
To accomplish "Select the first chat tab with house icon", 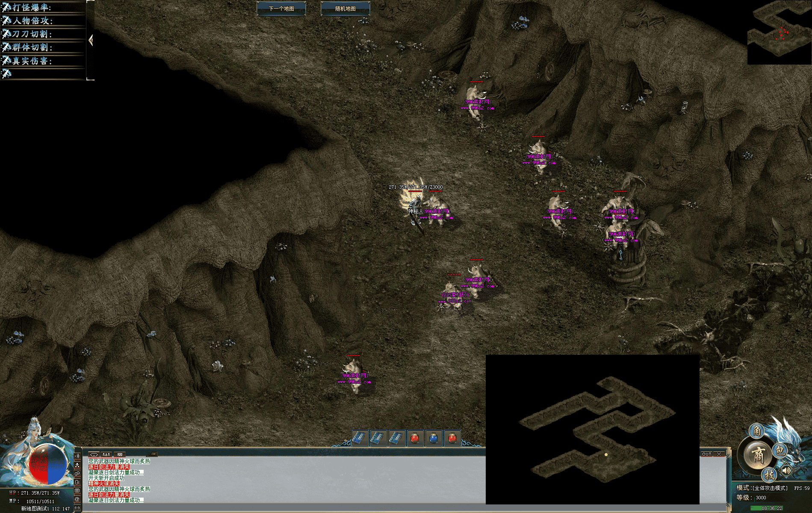I will tap(94, 454).
